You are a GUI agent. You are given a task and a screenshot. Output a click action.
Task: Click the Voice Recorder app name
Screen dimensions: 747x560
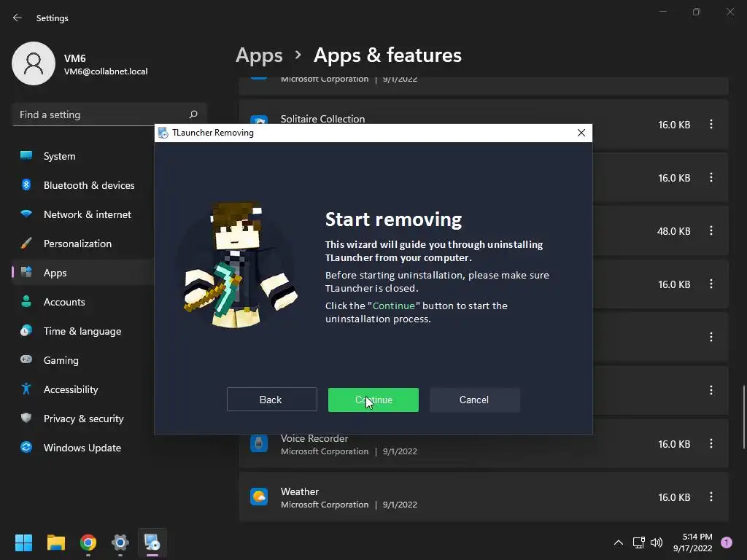pyautogui.click(x=314, y=438)
